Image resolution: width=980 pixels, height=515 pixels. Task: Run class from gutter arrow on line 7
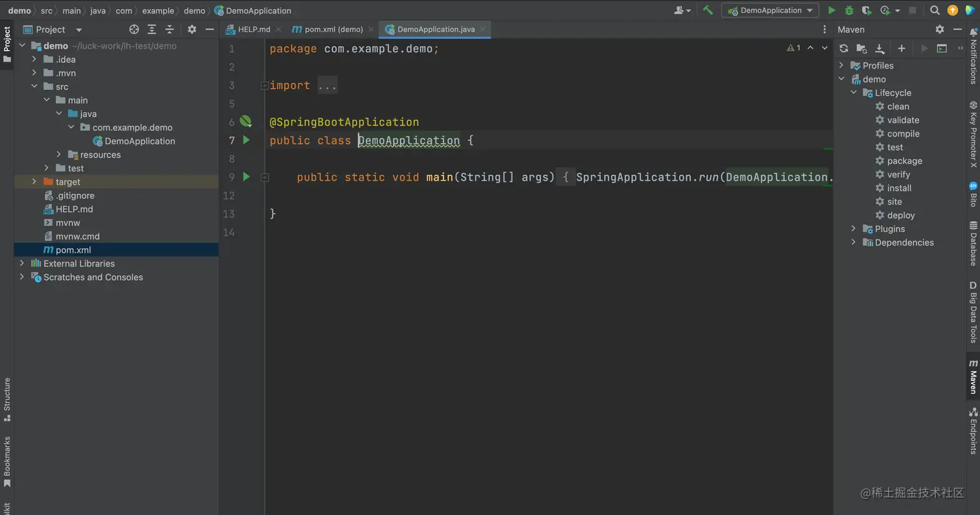[x=246, y=140]
